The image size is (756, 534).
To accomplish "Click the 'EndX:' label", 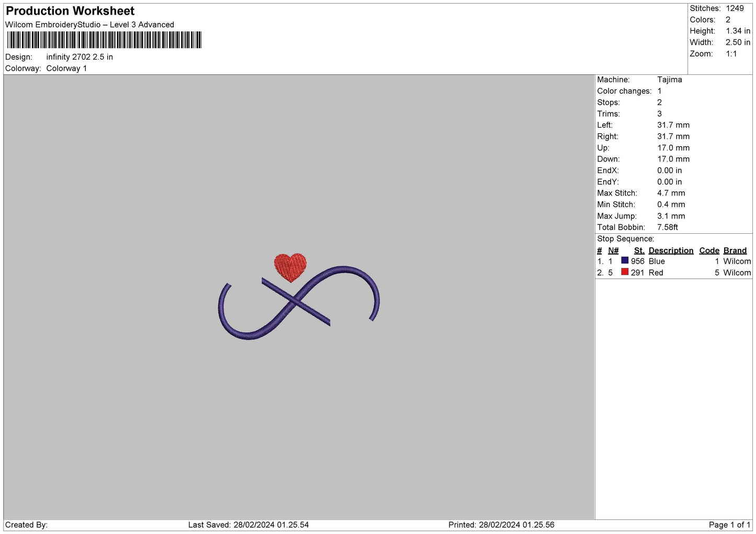I will click(607, 171).
